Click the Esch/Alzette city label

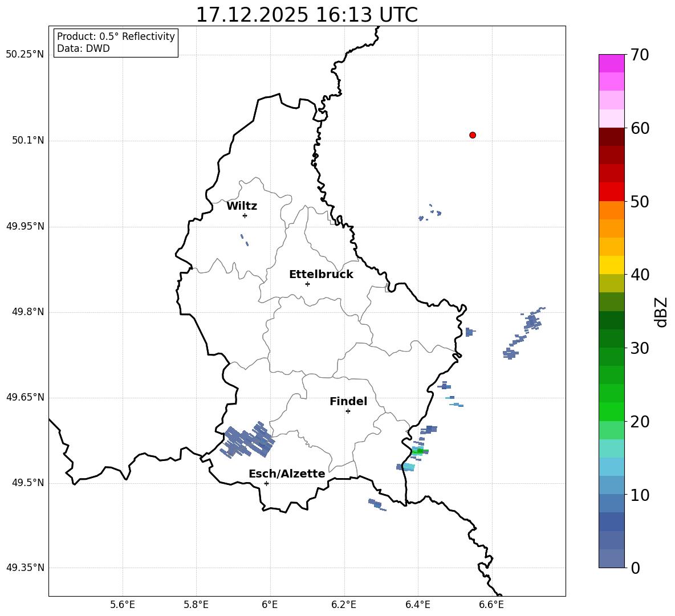287,474
